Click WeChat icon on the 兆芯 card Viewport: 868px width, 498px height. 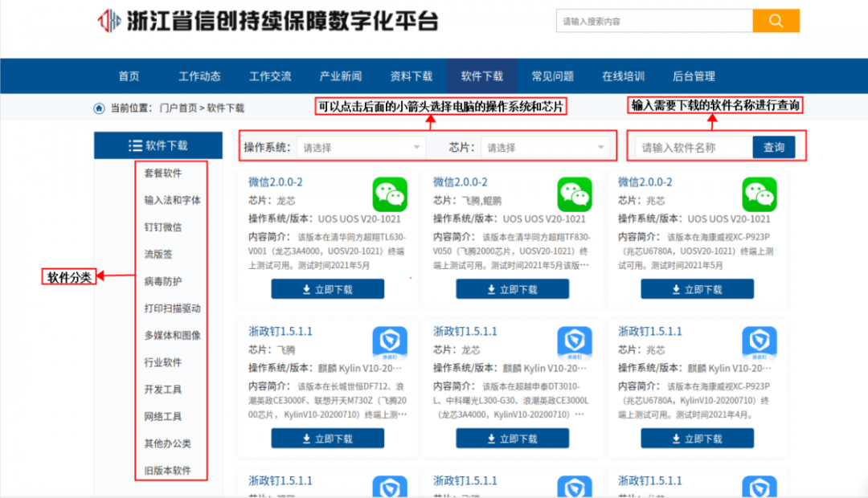coord(759,194)
